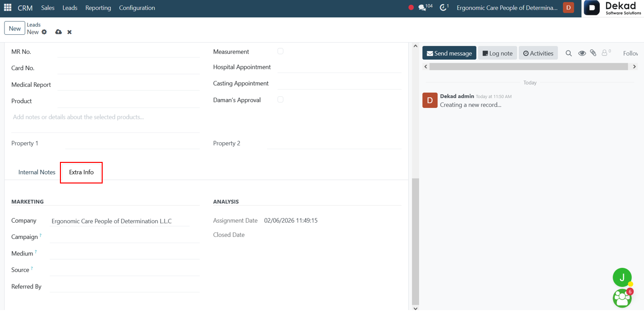Viewport: 644px width, 313px height.
Task: Switch to the Extra Info tab
Action: pos(82,172)
